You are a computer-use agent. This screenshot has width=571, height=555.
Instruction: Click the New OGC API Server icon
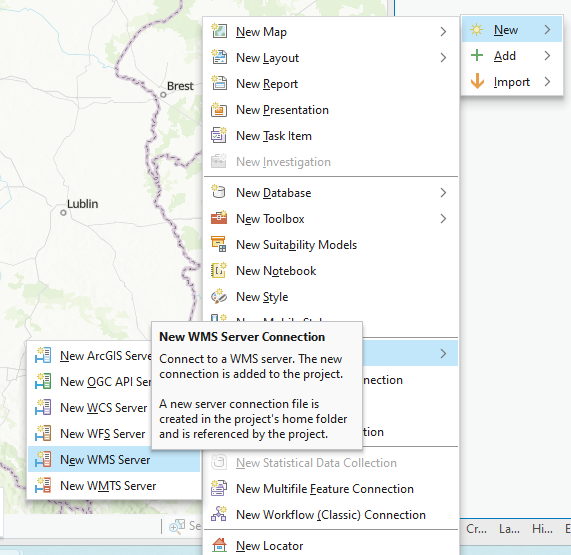pos(43,381)
